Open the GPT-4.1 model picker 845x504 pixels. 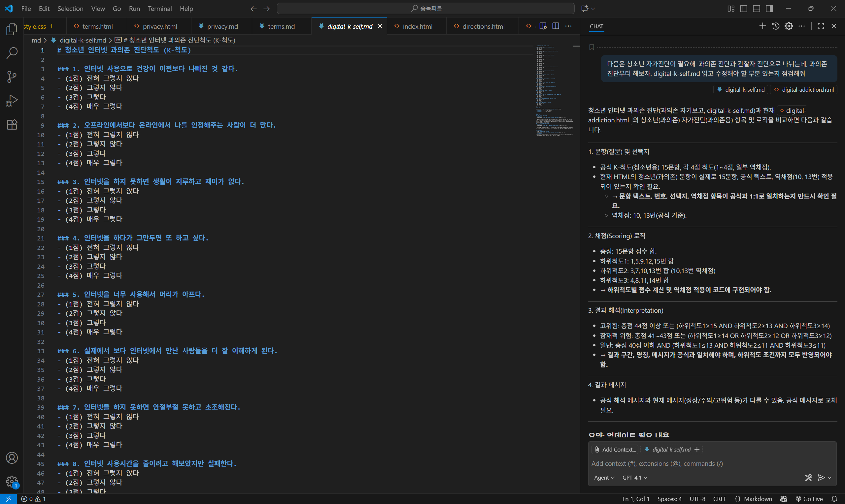pyautogui.click(x=634, y=478)
